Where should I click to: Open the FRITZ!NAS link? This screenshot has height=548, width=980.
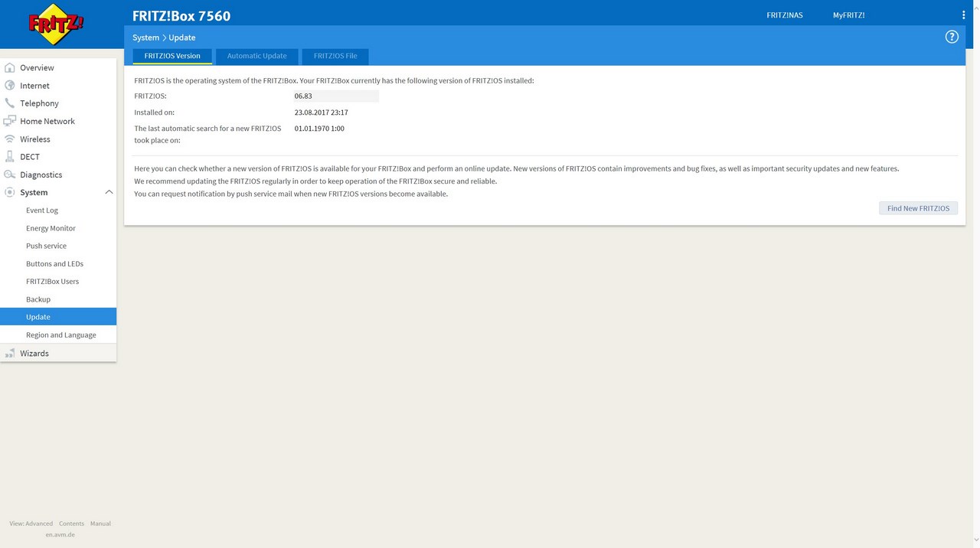pos(785,15)
